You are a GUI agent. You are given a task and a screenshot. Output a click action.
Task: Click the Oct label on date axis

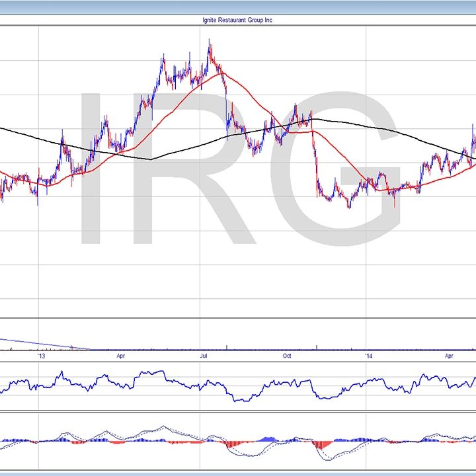pos(287,356)
